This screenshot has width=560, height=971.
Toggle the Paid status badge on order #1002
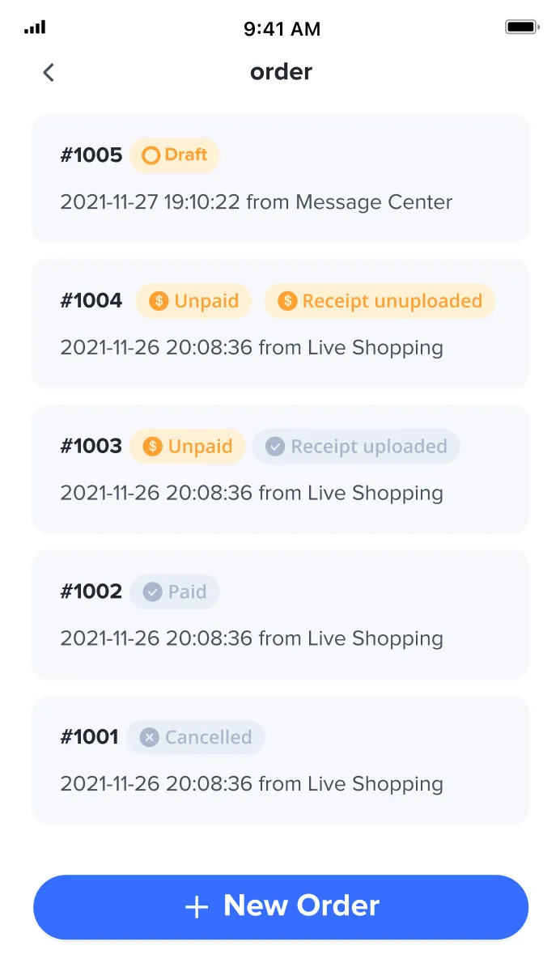[x=174, y=592]
